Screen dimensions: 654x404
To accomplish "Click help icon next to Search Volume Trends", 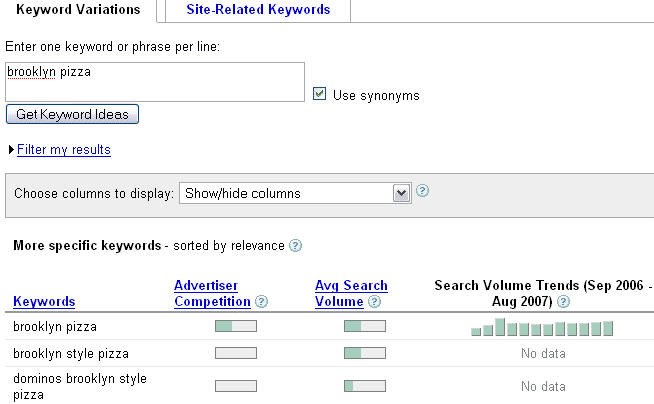I will coord(563,301).
